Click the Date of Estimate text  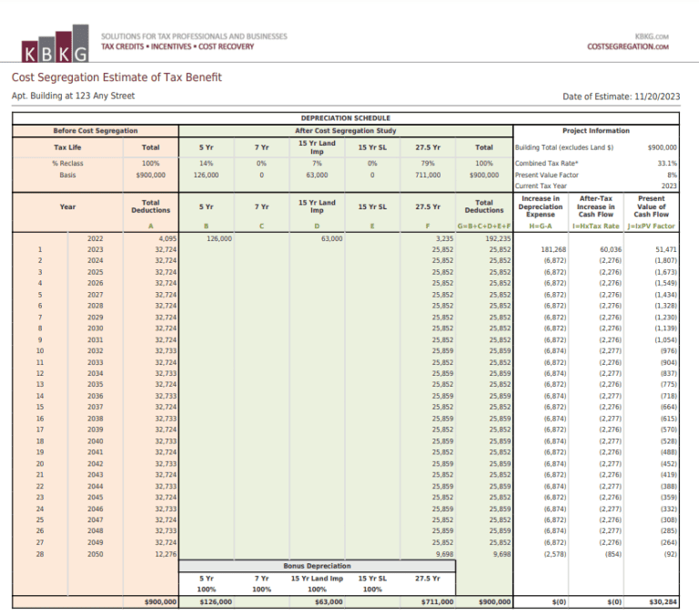621,96
